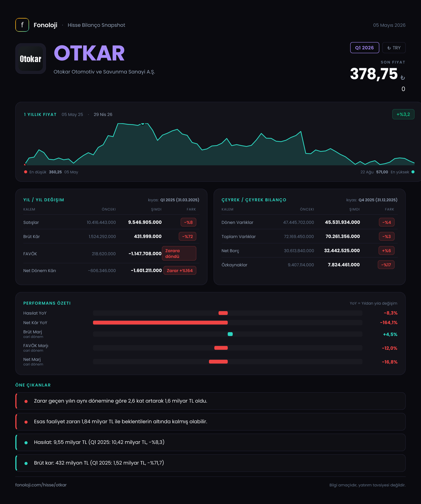Click Net Dönem Kârı value -1.601.211.000
The image size is (421, 504).
pyautogui.click(x=146, y=271)
